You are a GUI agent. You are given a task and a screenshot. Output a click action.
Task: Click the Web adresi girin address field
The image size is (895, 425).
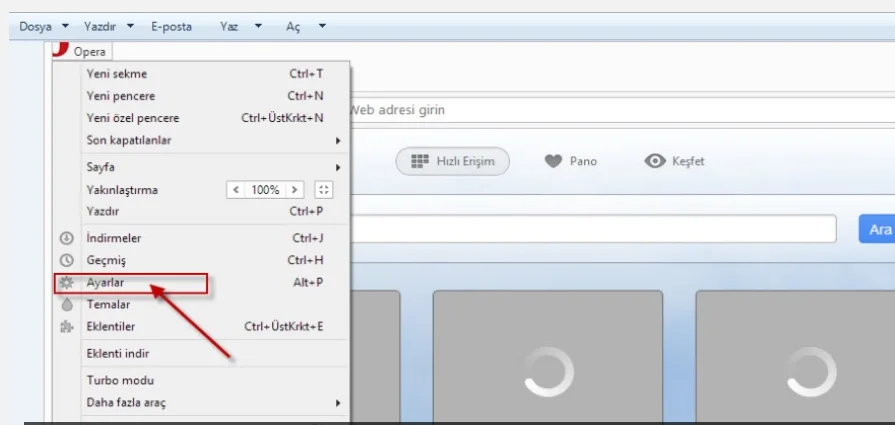tap(600, 110)
